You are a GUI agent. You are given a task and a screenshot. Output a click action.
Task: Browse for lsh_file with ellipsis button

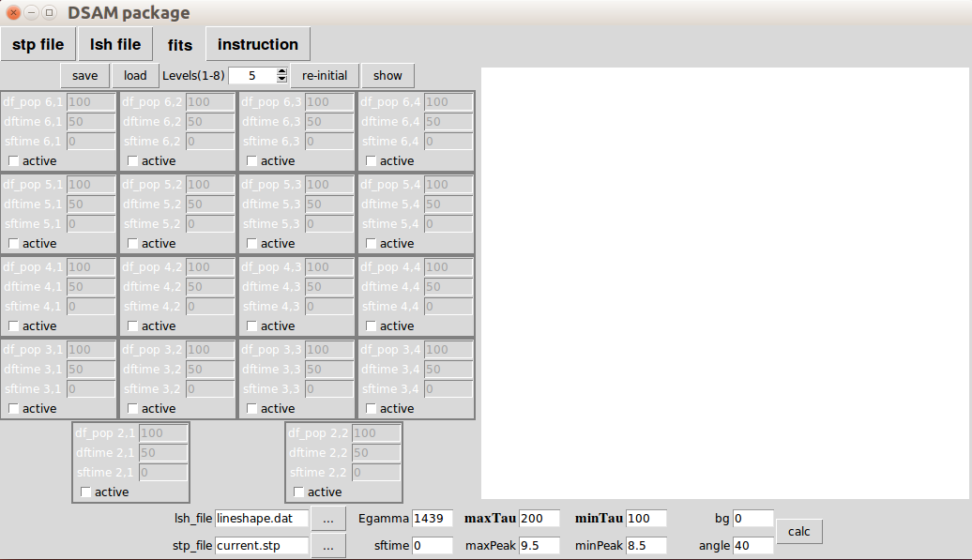327,518
